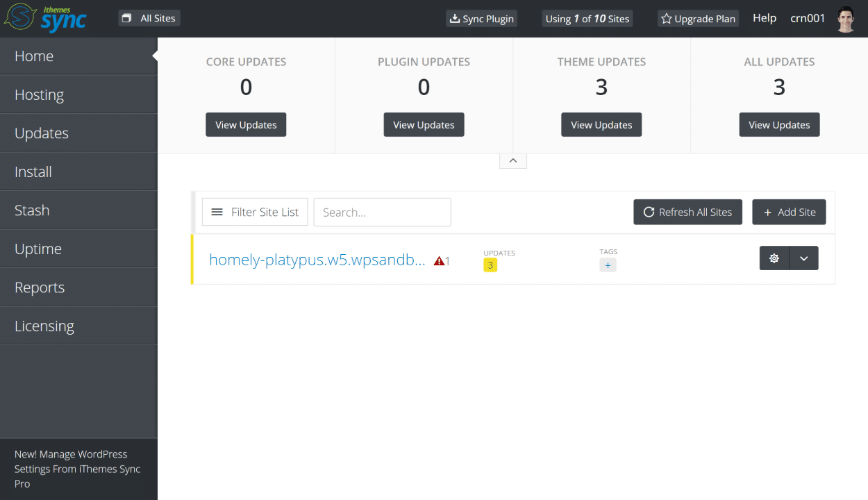Screen dimensions: 868x500
Task: Click the yellow Updates badge showing 3
Action: 490,265
